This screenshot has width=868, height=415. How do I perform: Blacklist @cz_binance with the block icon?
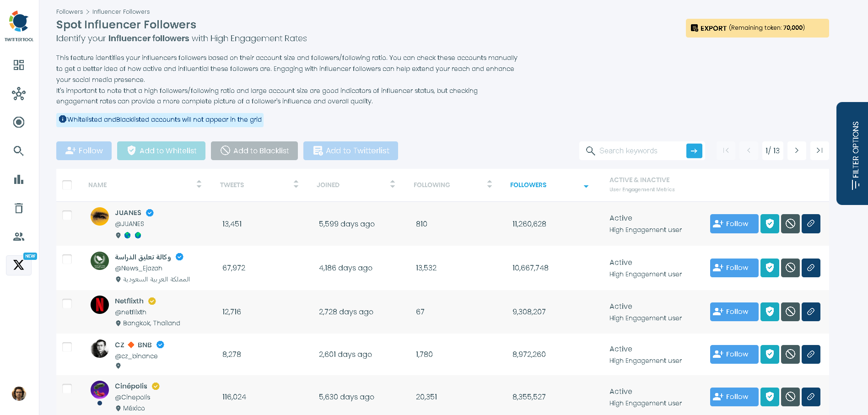click(790, 354)
